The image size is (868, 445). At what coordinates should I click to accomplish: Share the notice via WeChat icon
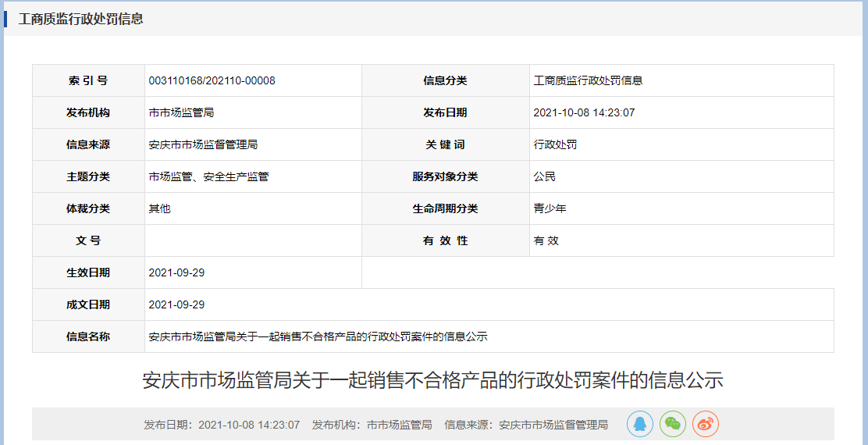pyautogui.click(x=673, y=425)
